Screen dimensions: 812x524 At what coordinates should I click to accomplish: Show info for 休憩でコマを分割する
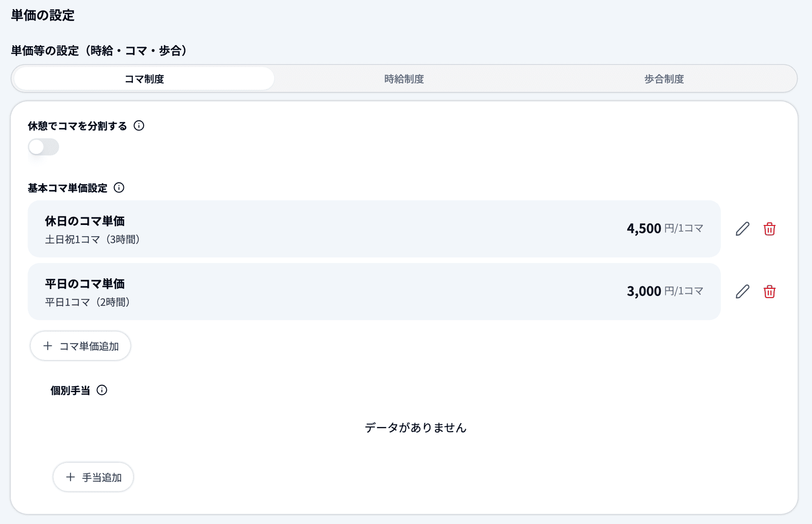(x=139, y=125)
